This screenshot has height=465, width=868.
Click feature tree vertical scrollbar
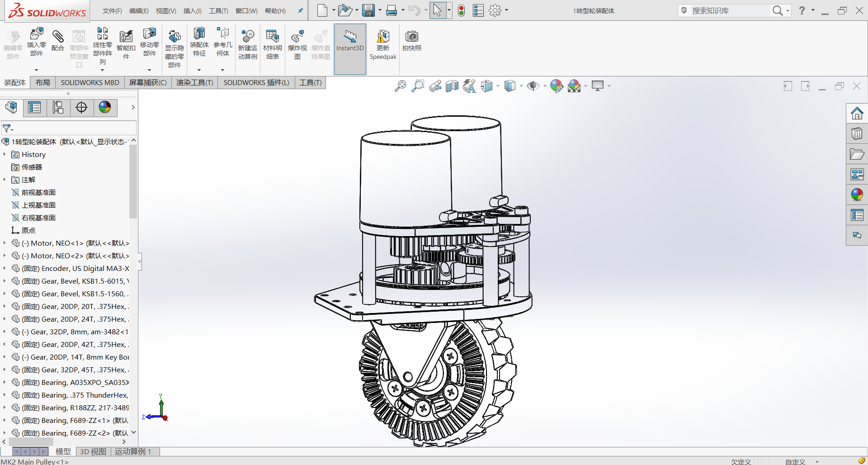(133, 181)
